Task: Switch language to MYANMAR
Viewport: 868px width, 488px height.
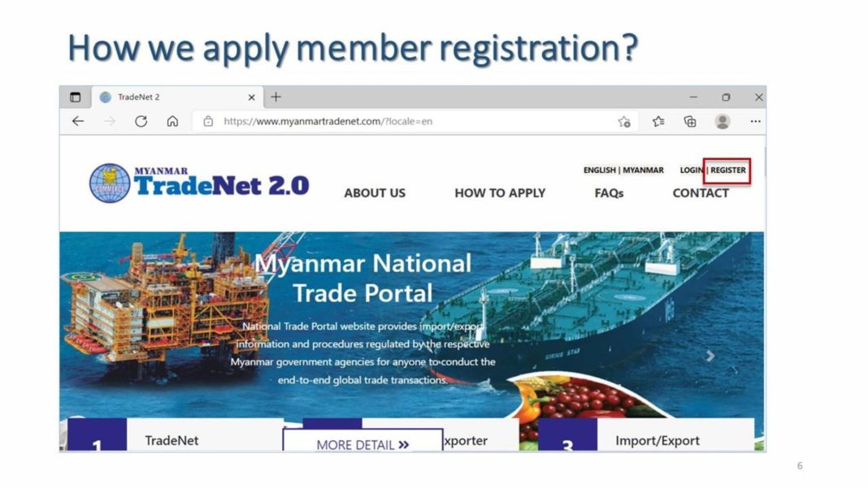Action: pyautogui.click(x=643, y=170)
